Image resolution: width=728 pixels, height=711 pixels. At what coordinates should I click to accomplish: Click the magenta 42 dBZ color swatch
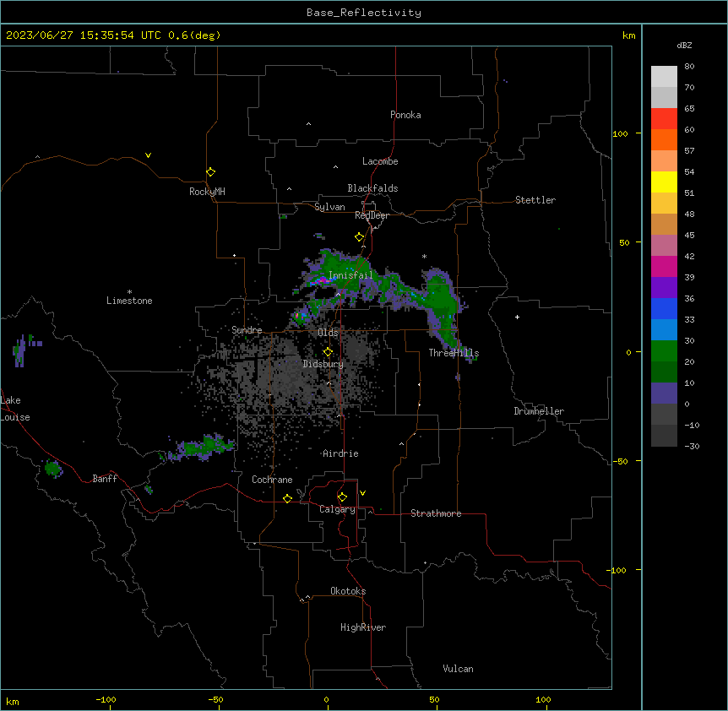[664, 266]
